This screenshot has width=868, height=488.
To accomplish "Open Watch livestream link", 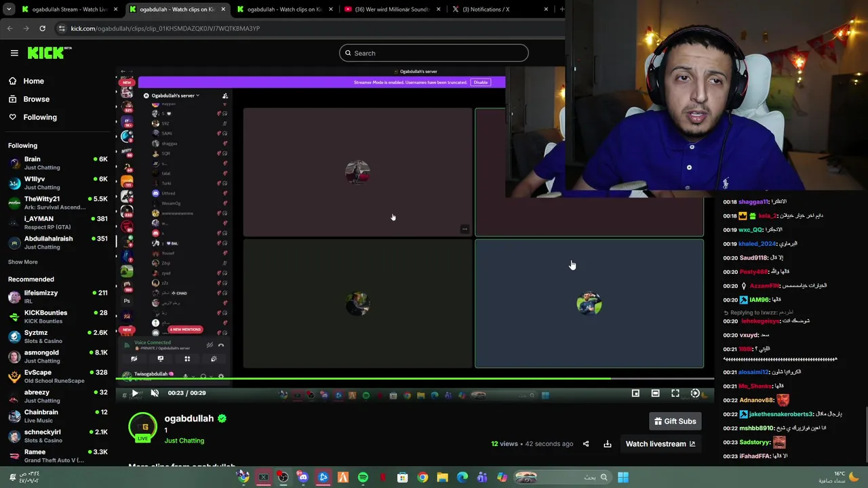I will (660, 444).
